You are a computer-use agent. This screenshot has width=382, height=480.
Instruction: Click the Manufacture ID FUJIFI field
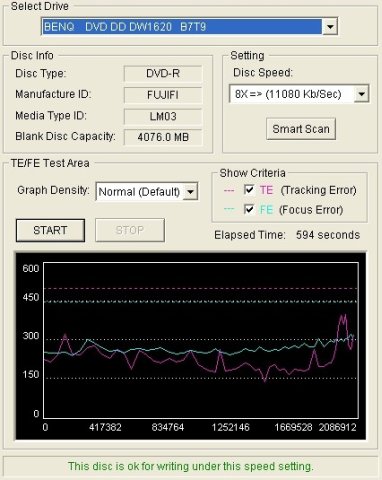click(163, 95)
